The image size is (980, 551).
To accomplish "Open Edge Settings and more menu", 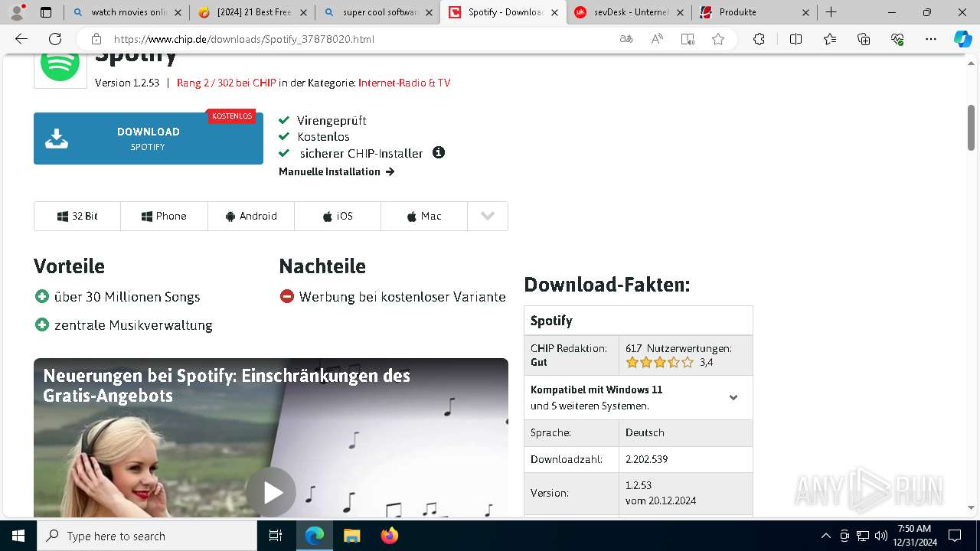I will (x=931, y=39).
